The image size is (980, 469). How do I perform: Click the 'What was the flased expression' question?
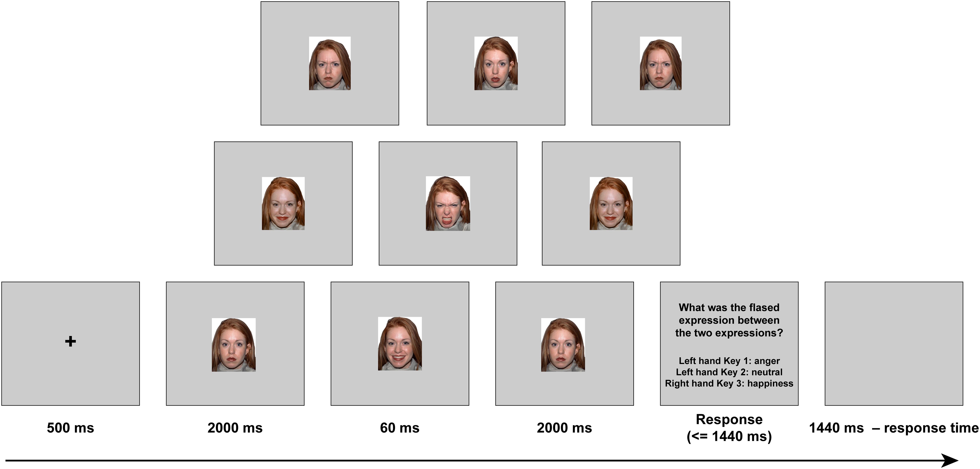pyautogui.click(x=729, y=320)
